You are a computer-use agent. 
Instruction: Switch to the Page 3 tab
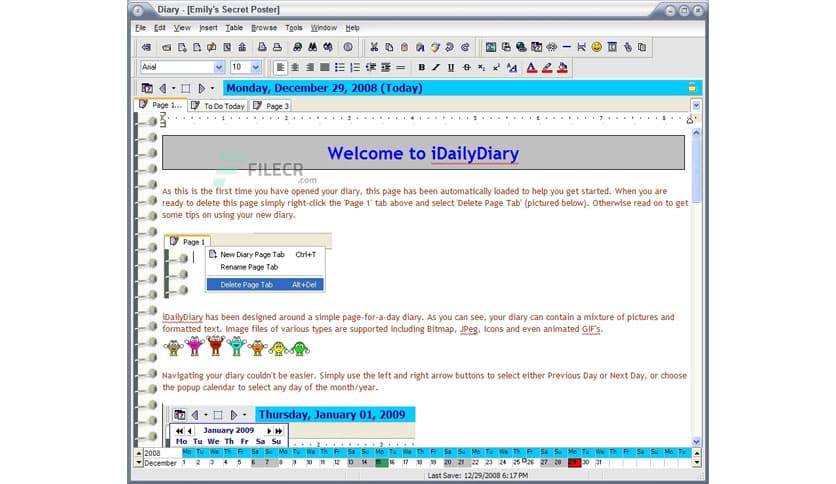click(271, 106)
